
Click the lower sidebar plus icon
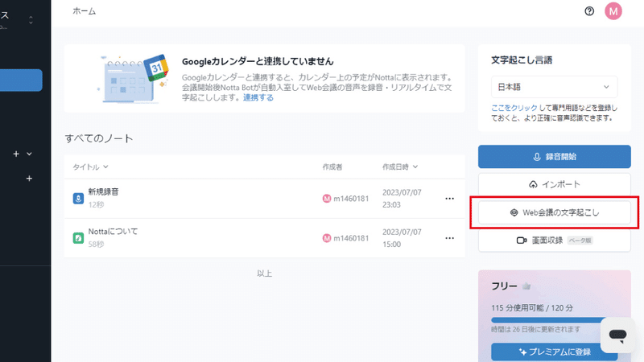coord(29,179)
